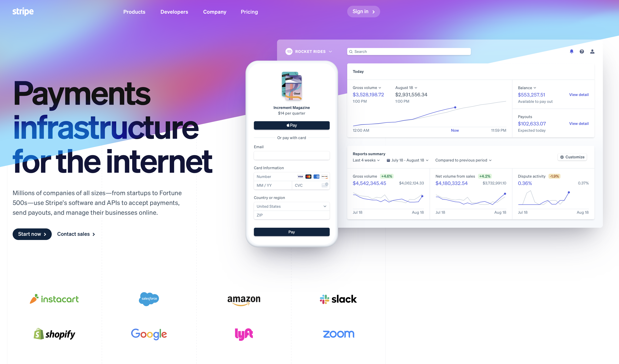This screenshot has width=619, height=364.
Task: Click the Pay button in checkout form
Action: click(x=291, y=231)
